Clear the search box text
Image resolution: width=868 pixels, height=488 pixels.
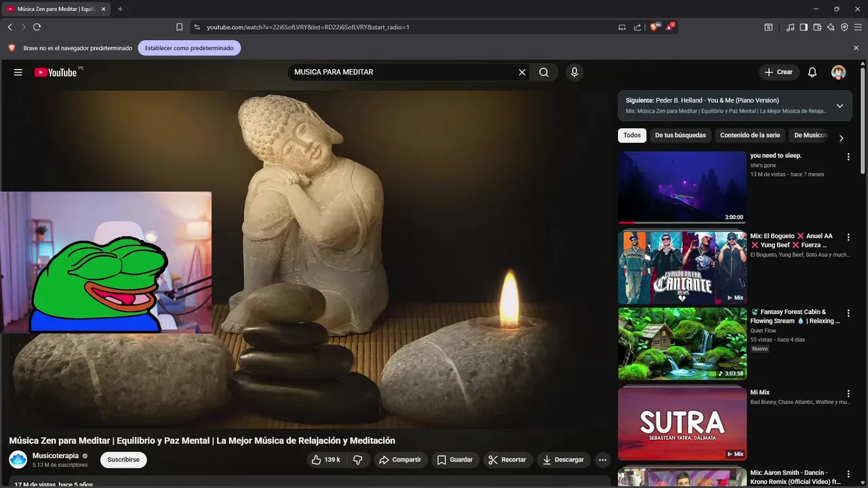click(x=522, y=72)
